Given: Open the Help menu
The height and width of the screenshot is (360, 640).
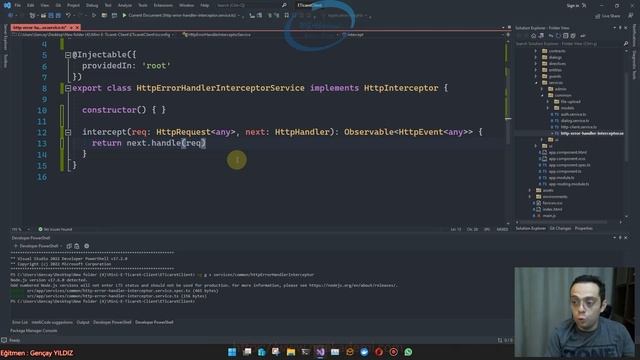Looking at the screenshot, I should 204,5.
